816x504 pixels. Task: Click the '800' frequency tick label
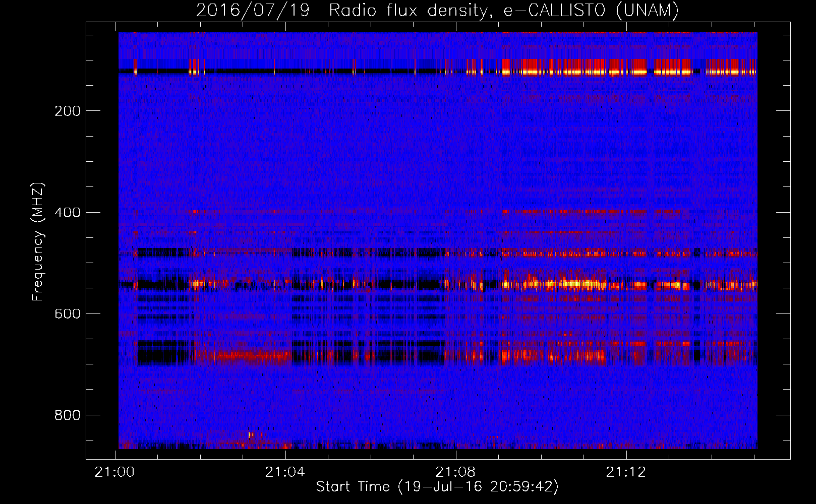click(x=68, y=415)
